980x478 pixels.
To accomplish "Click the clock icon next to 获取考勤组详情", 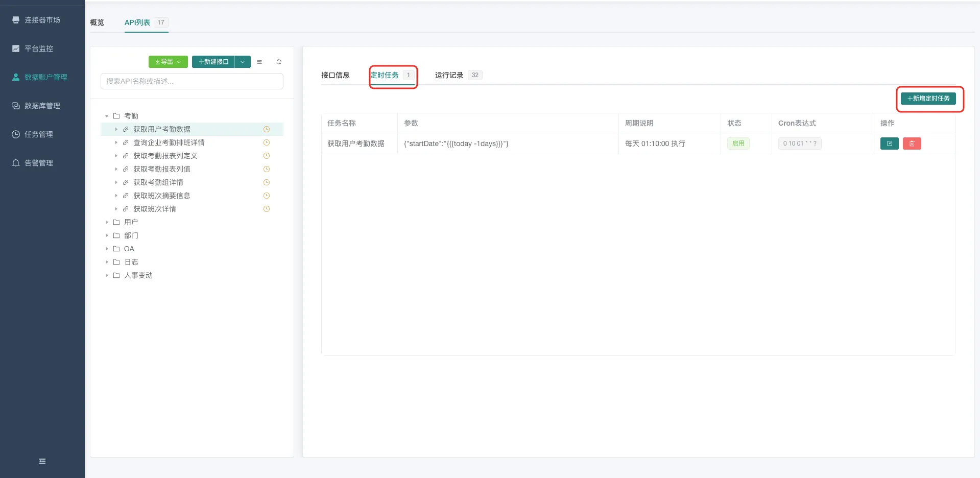I will pyautogui.click(x=266, y=182).
